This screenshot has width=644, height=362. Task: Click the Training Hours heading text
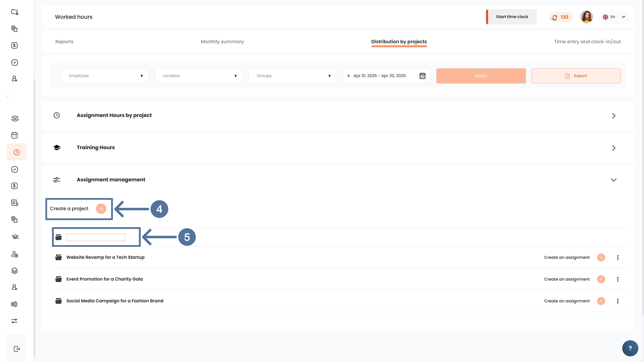(95, 147)
